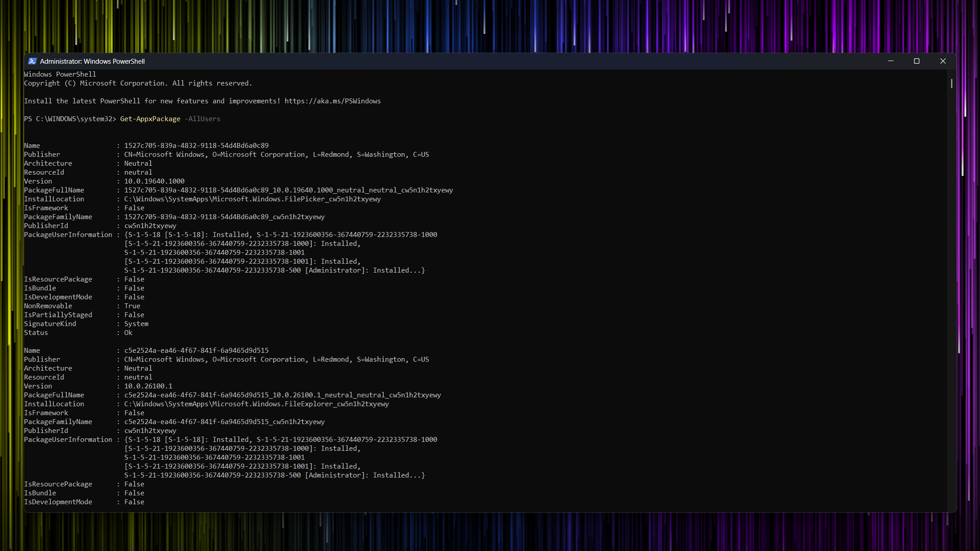Click the NonRemovable value True
Image resolution: width=980 pixels, height=551 pixels.
[x=132, y=306]
